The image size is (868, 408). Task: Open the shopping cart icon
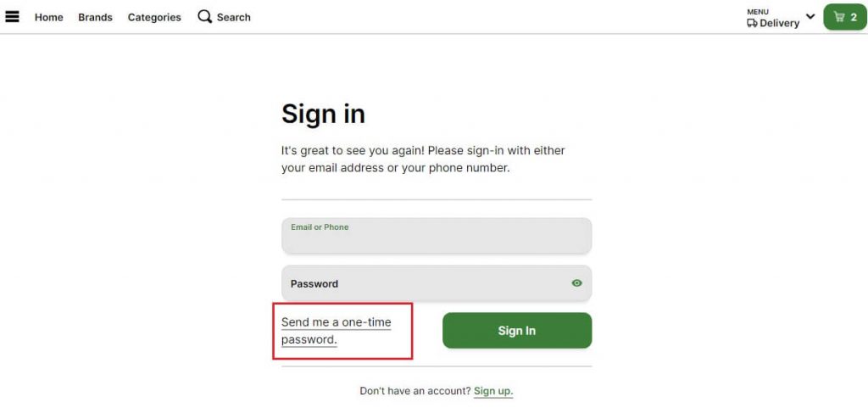839,17
